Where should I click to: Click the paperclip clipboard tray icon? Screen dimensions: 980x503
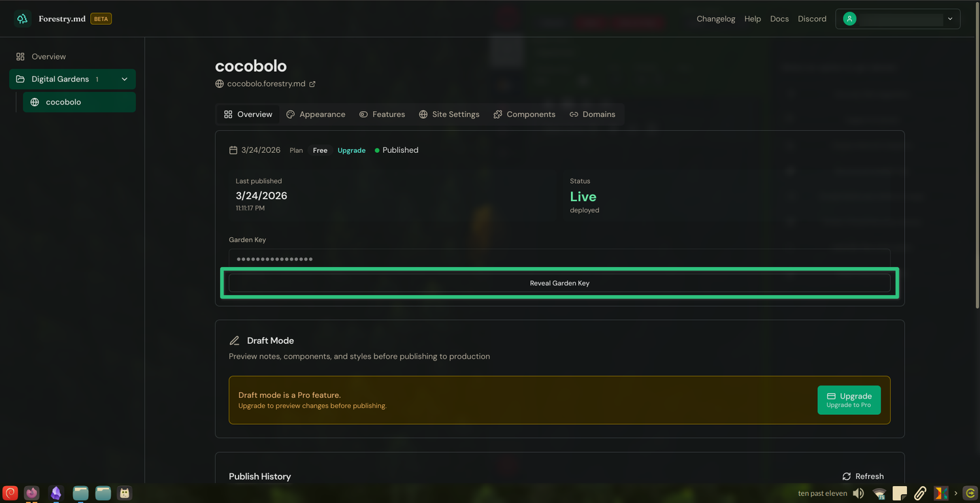point(920,493)
